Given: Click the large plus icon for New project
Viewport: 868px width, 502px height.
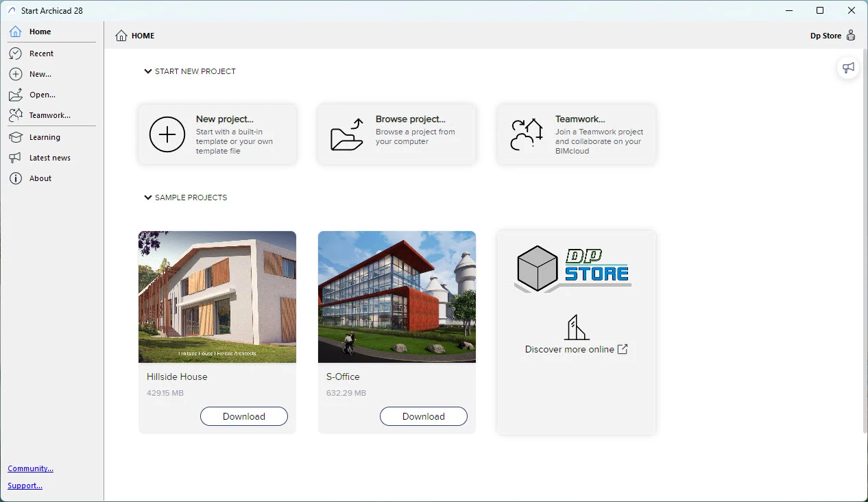Looking at the screenshot, I should (167, 134).
